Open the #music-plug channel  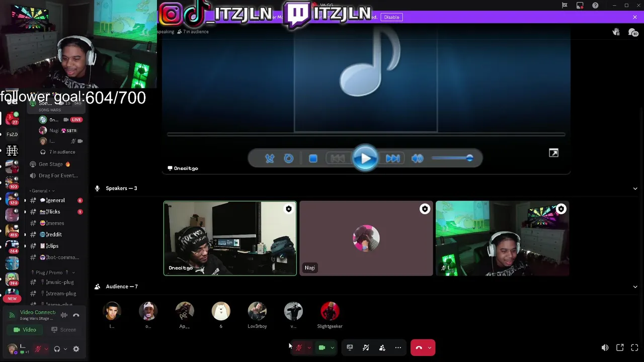coord(55,282)
